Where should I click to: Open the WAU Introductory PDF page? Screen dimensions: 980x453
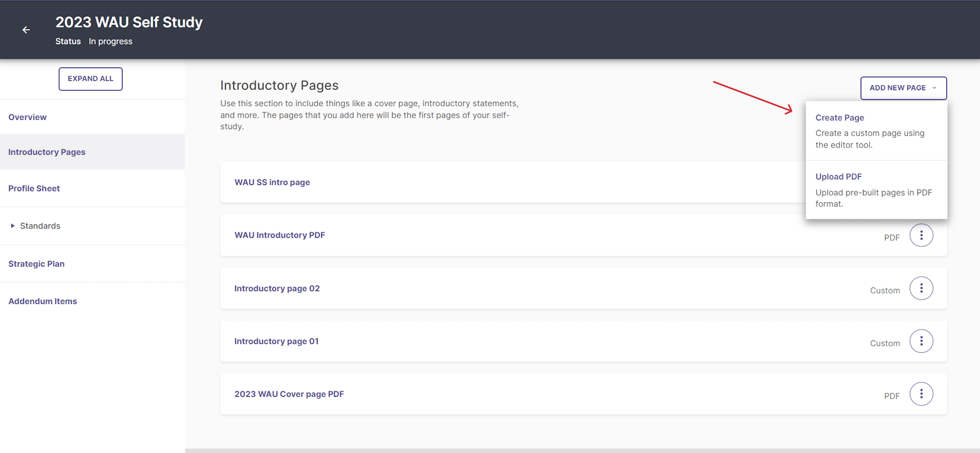click(280, 235)
